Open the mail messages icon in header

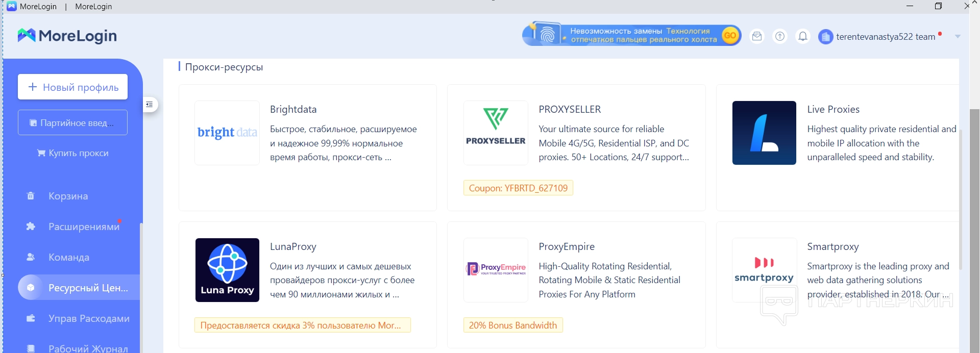coord(757,36)
